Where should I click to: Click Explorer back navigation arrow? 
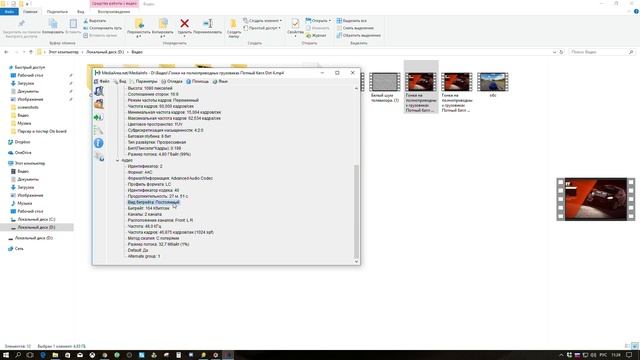pos(6,52)
